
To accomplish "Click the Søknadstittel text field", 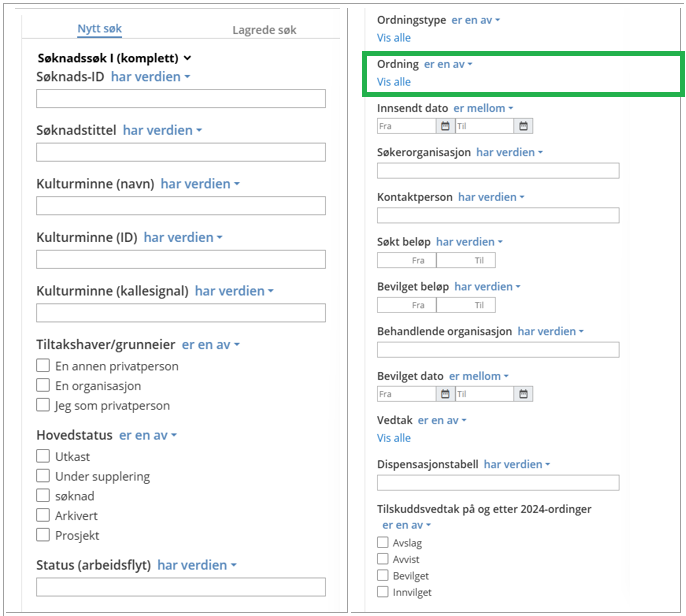I will point(181,152).
